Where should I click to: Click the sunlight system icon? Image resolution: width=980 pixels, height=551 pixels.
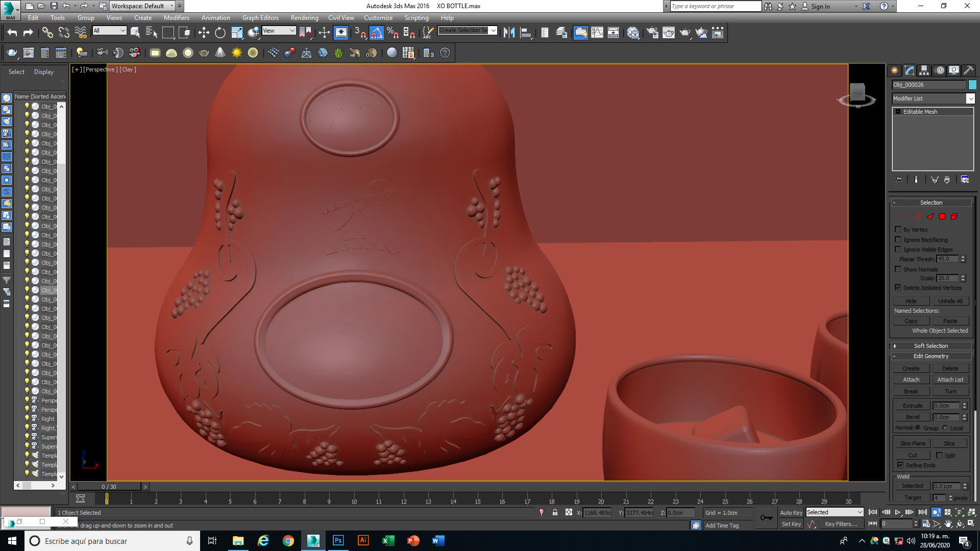click(x=237, y=53)
